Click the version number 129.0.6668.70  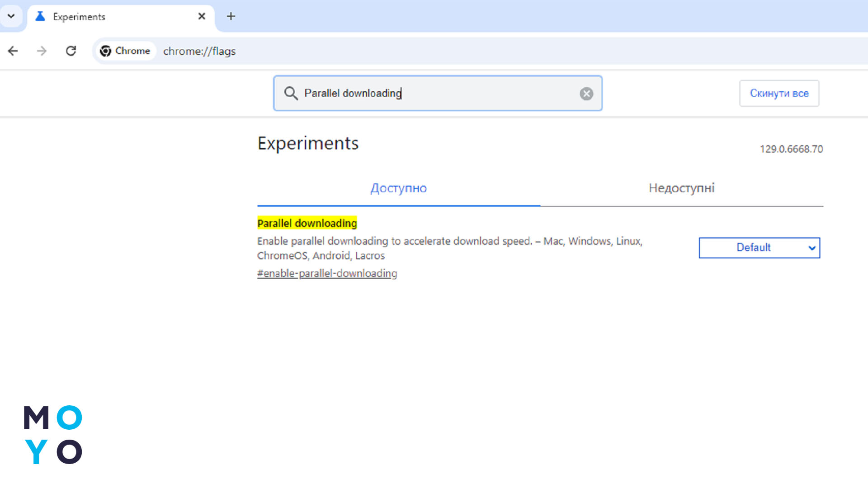(791, 149)
